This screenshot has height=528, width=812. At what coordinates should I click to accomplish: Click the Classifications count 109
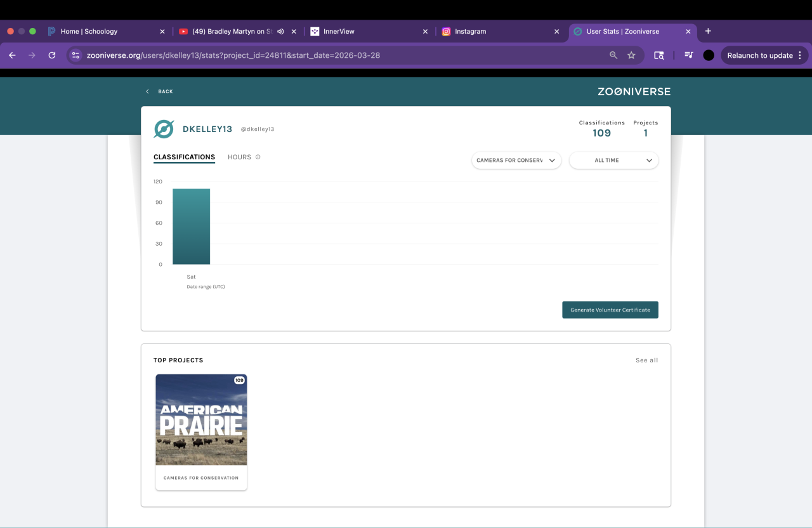click(601, 133)
